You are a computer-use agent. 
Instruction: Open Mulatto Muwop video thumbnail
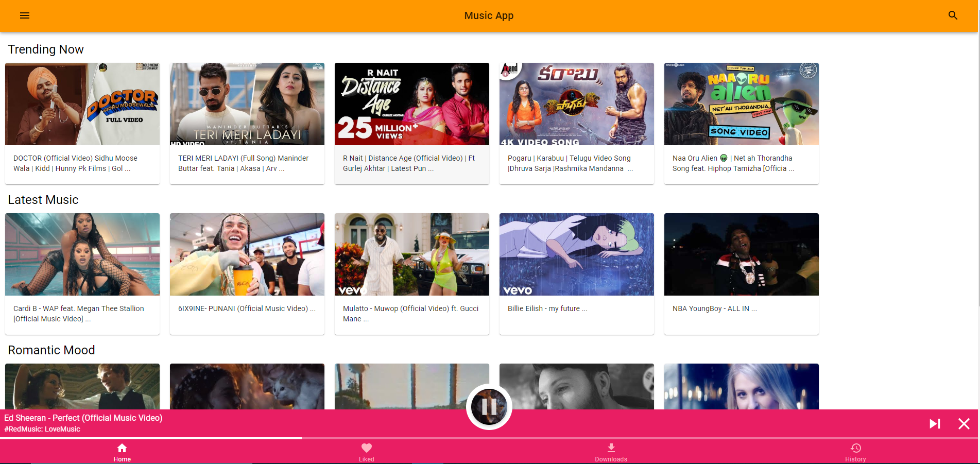pyautogui.click(x=412, y=254)
